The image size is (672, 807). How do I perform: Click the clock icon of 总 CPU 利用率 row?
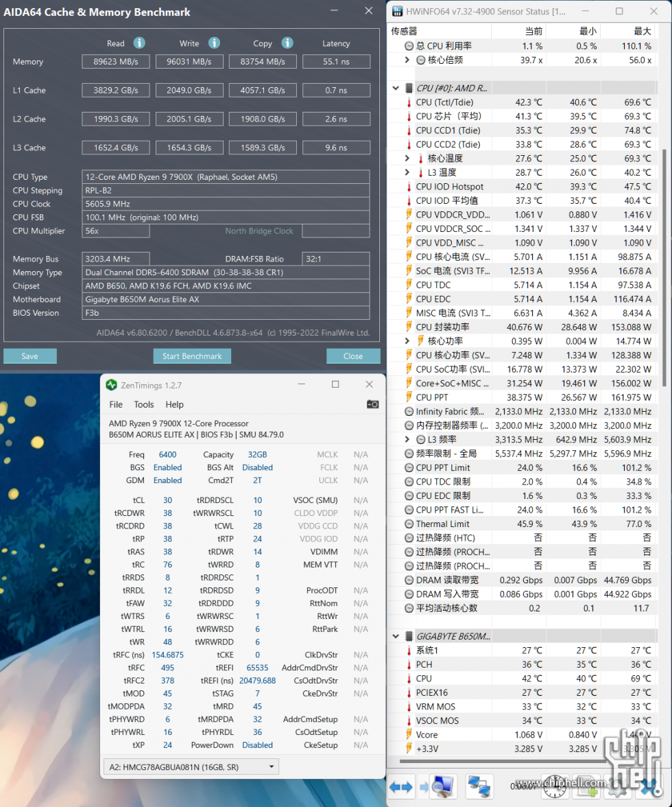409,46
